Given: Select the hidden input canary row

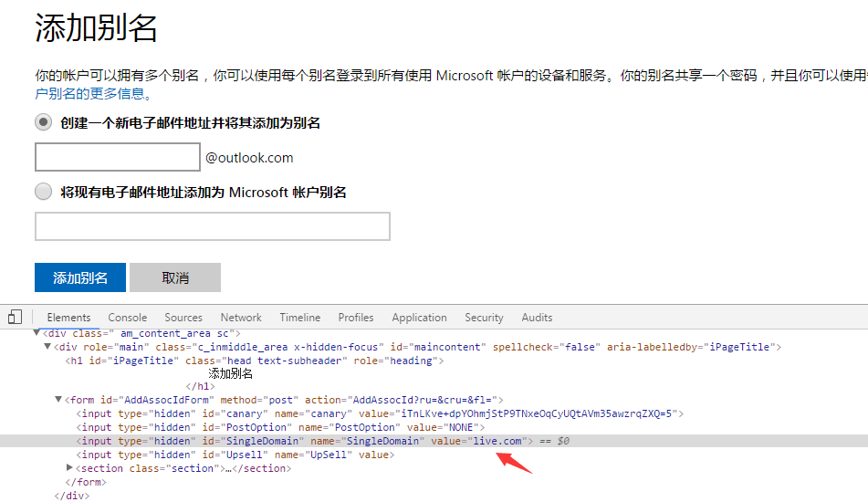Looking at the screenshot, I should [380, 413].
